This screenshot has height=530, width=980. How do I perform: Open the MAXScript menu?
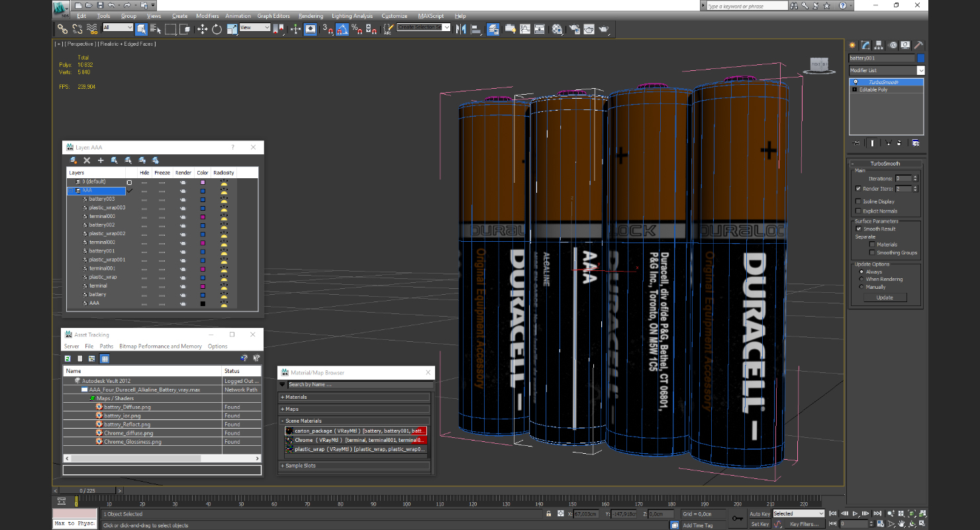[430, 16]
